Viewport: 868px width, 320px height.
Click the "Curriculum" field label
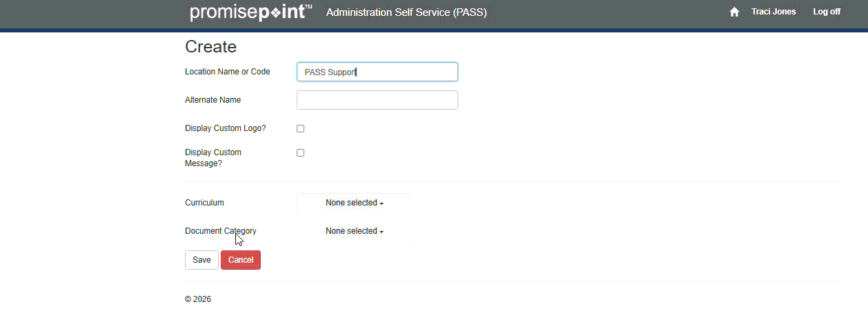click(x=204, y=203)
